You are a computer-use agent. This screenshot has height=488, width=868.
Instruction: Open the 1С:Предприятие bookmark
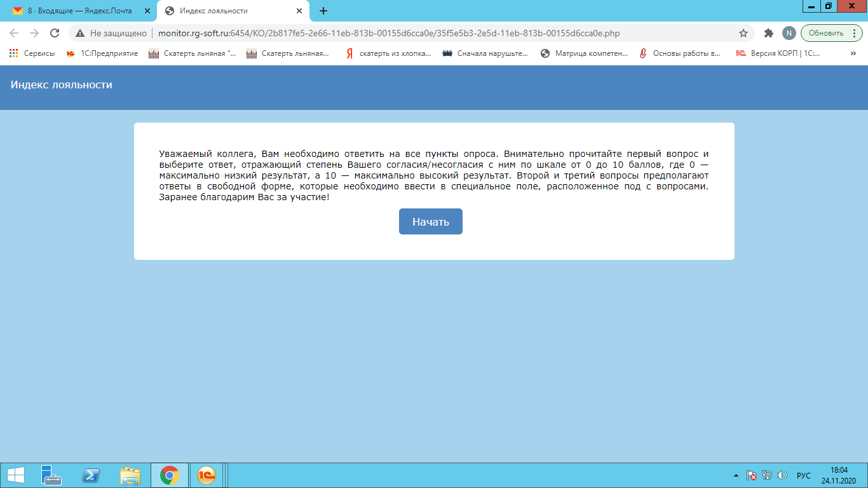[x=102, y=53]
